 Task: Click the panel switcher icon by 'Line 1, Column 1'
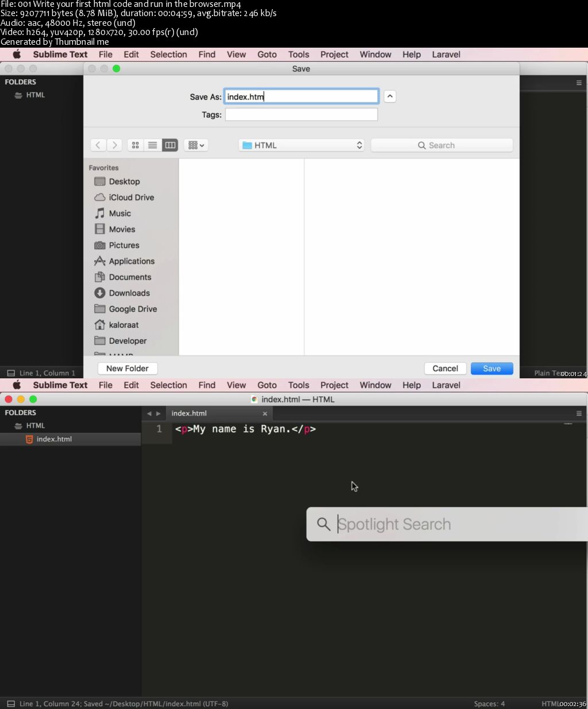(x=11, y=373)
